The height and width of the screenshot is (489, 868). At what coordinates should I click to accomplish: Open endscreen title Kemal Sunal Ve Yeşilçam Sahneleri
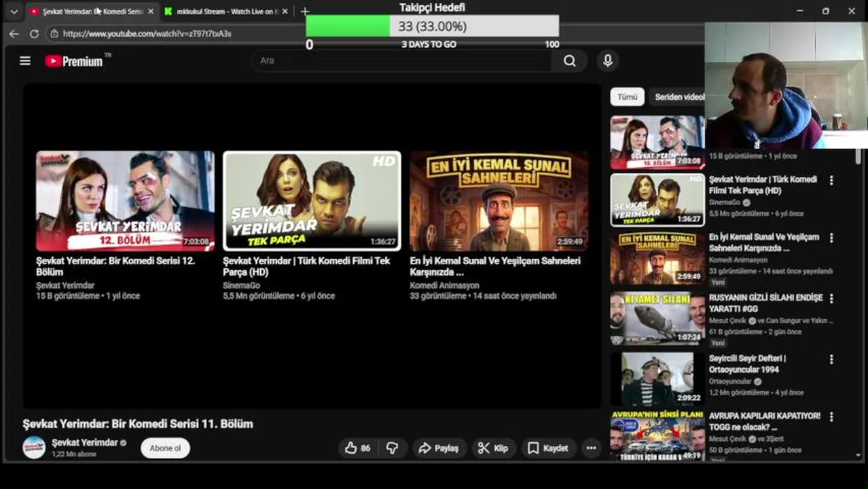[495, 266]
